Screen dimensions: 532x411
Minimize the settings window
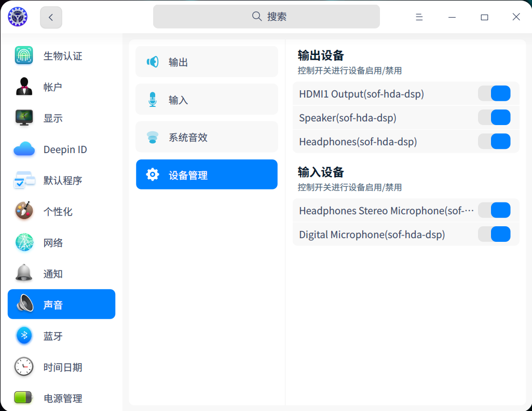click(x=452, y=17)
